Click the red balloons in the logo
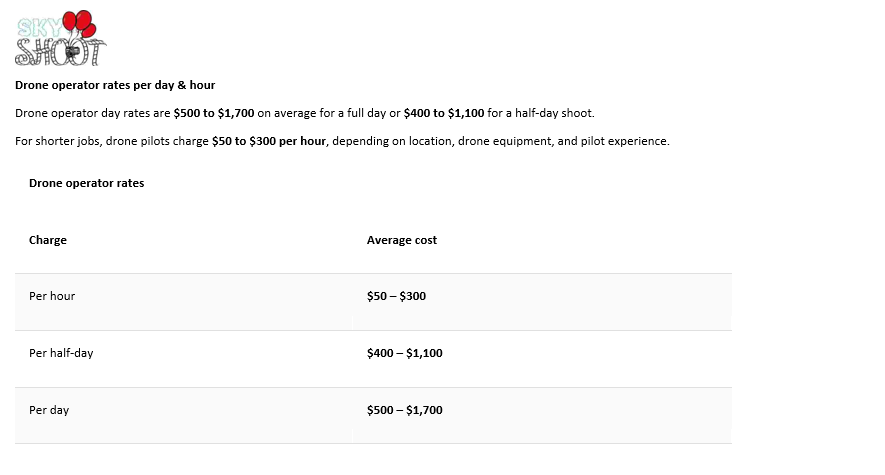Image resolution: width=885 pixels, height=475 pixels. click(x=78, y=23)
